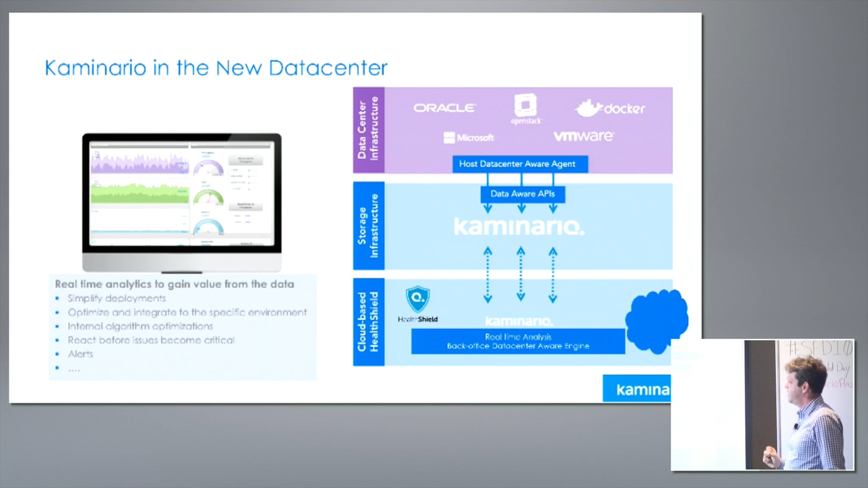The height and width of the screenshot is (488, 868).
Task: Click the green gauge on the monitor dashboard
Action: pyautogui.click(x=208, y=197)
